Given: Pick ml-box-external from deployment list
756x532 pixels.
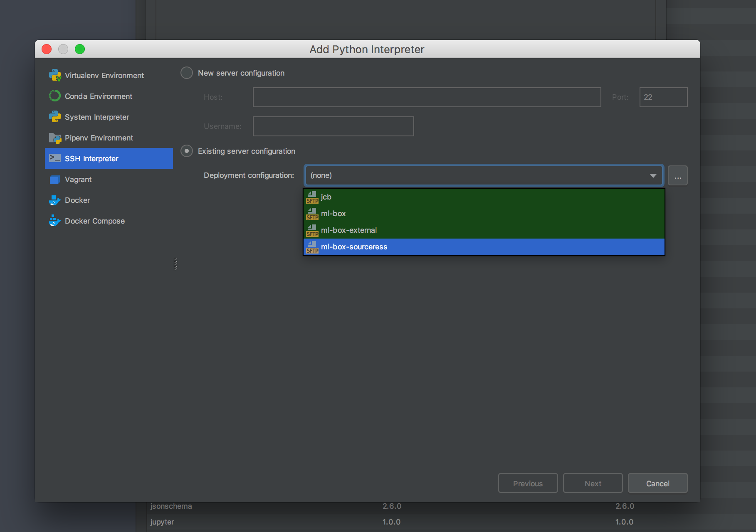Looking at the screenshot, I should coord(484,230).
